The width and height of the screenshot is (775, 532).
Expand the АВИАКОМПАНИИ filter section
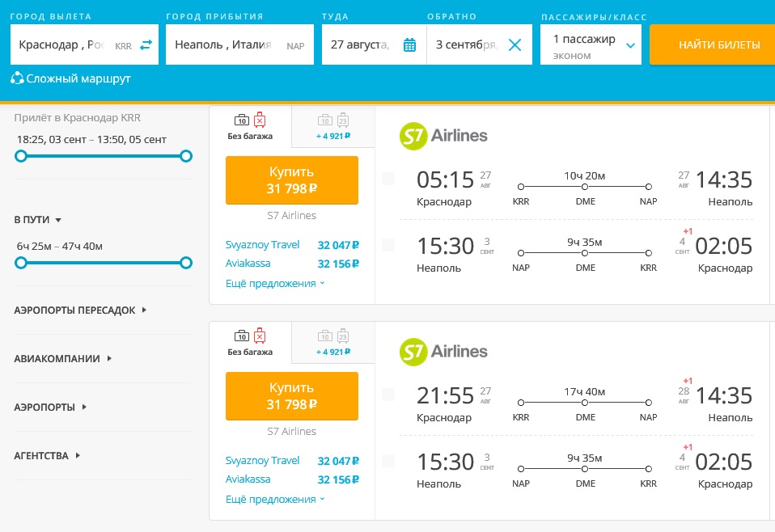click(62, 358)
